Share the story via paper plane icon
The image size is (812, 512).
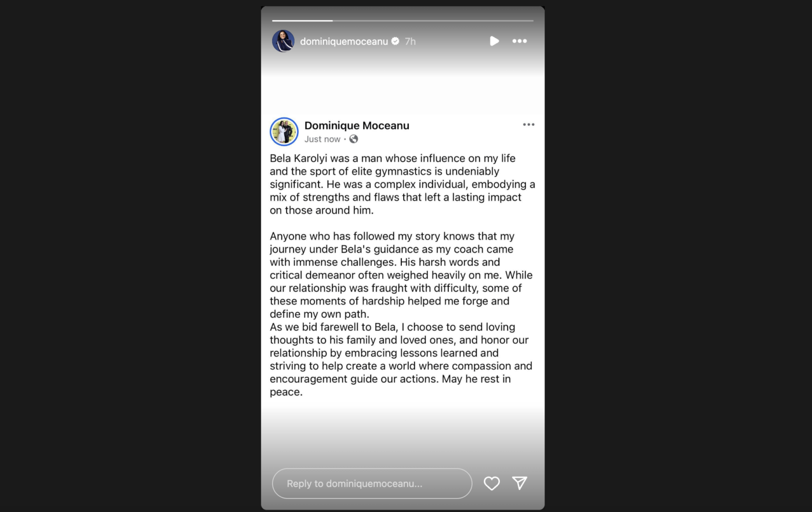coord(520,483)
